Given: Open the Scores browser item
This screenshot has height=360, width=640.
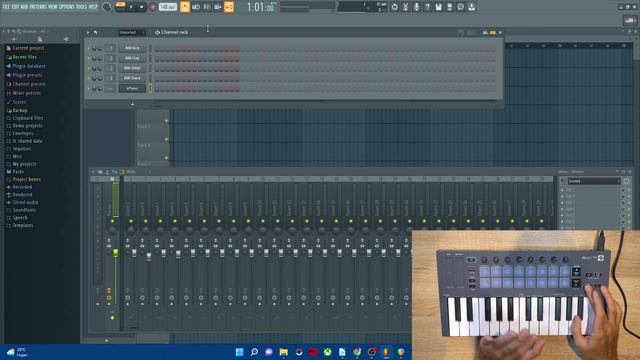Looking at the screenshot, I should point(16,102).
